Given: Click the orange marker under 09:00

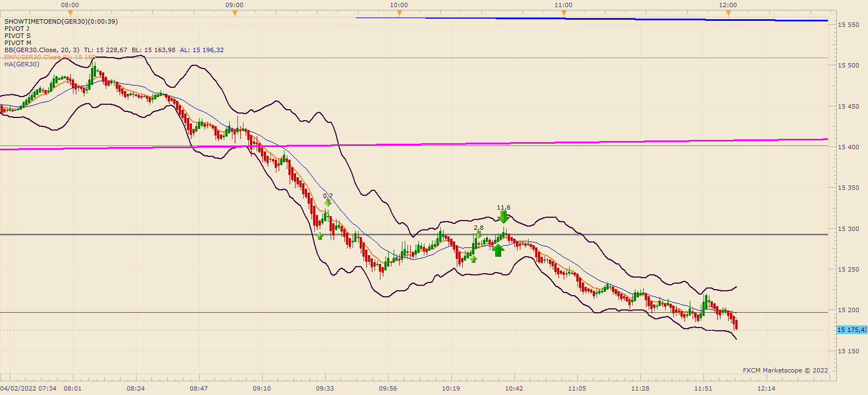Looking at the screenshot, I should pos(235,13).
